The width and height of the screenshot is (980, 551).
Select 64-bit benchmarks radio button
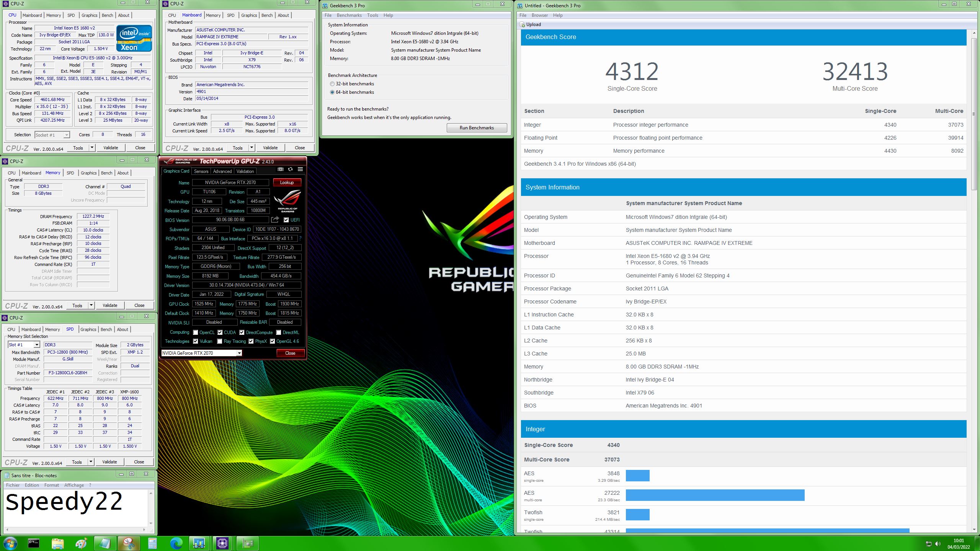click(332, 92)
